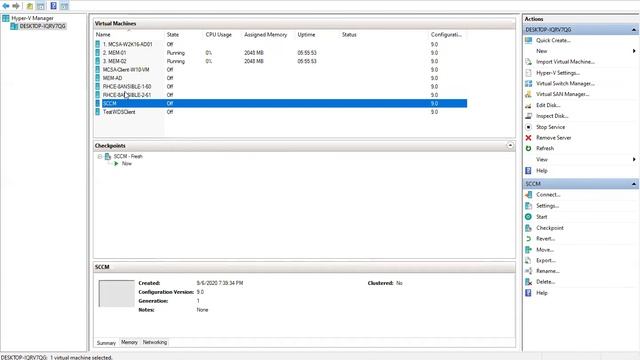Open Help under server actions
The width and height of the screenshot is (640, 360).
click(x=542, y=171)
